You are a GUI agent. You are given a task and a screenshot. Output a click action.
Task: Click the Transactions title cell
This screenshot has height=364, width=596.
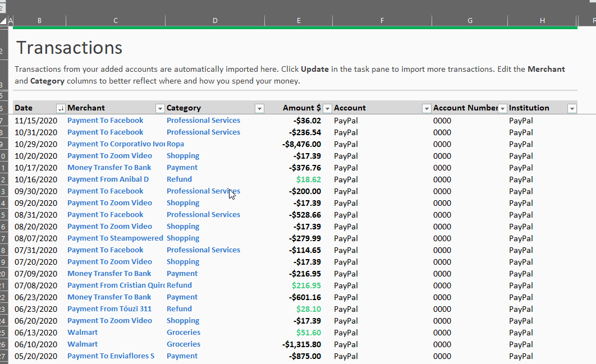pyautogui.click(x=69, y=48)
